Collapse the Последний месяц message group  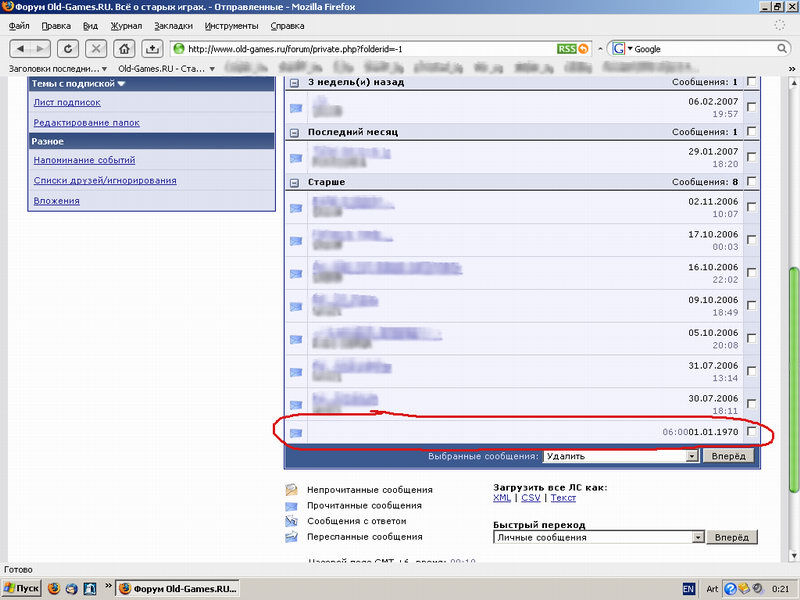point(295,132)
